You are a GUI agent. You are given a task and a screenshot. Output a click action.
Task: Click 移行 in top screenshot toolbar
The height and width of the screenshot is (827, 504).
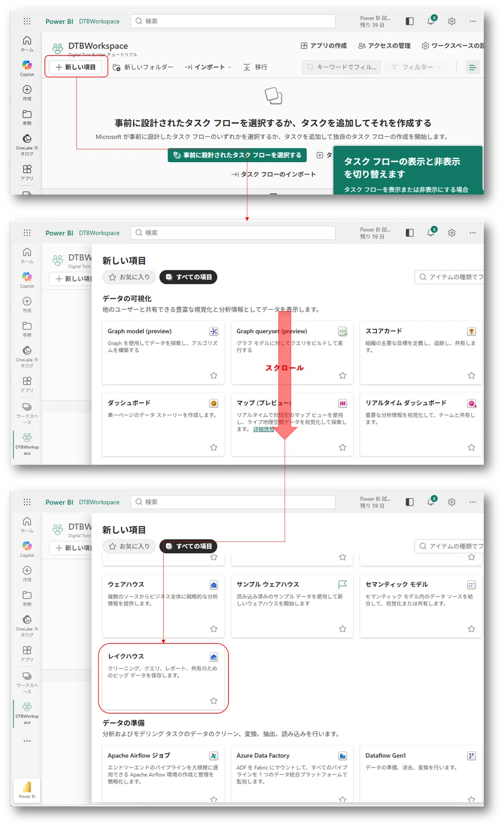point(255,67)
